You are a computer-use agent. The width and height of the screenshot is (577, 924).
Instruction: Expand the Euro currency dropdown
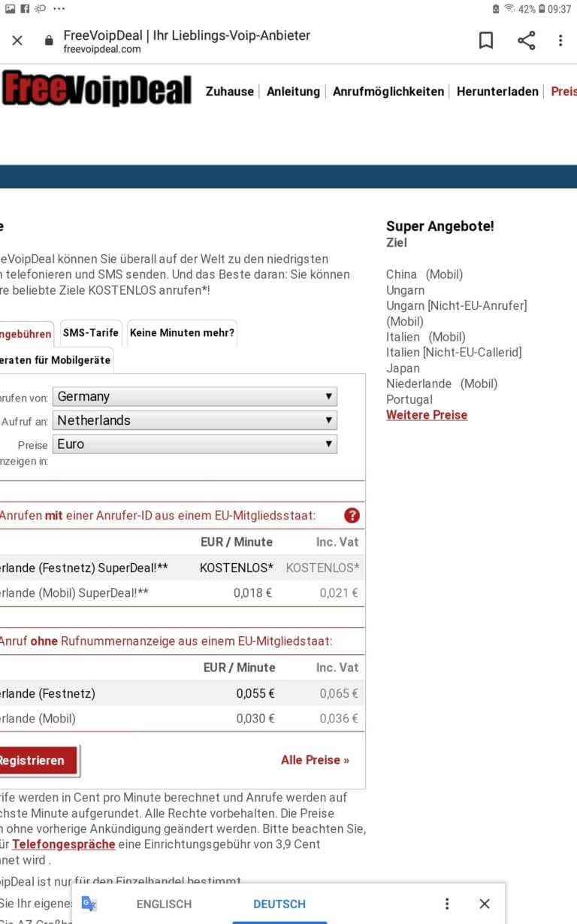pos(195,444)
